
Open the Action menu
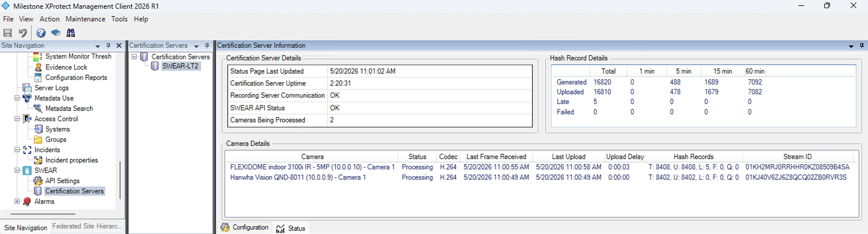[50, 19]
